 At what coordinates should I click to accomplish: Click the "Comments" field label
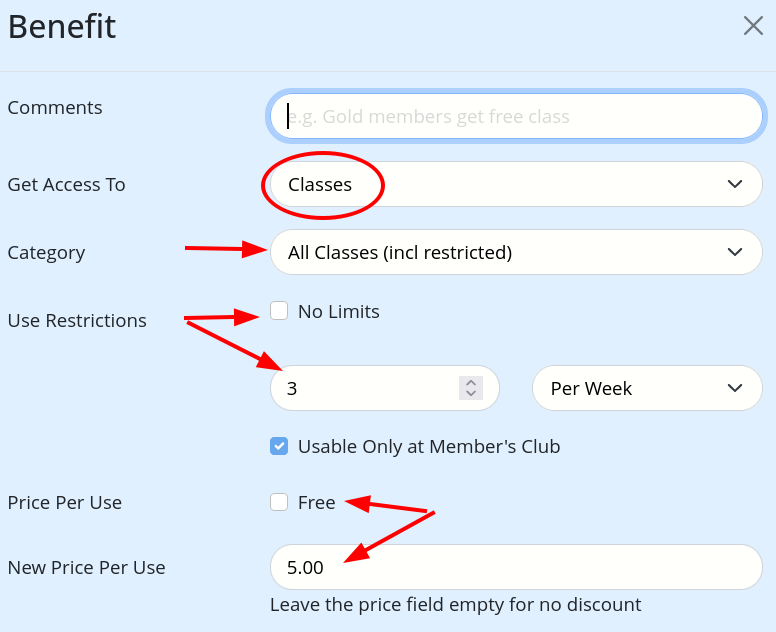click(55, 108)
